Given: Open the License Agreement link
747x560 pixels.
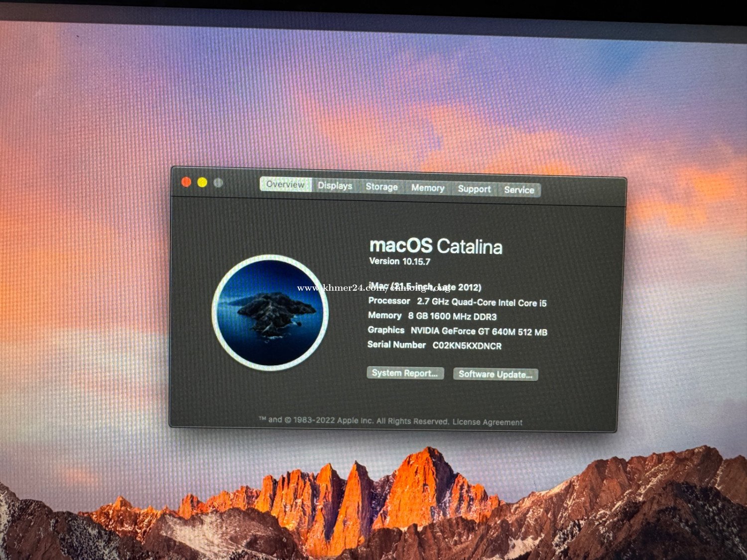Looking at the screenshot, I should [488, 422].
